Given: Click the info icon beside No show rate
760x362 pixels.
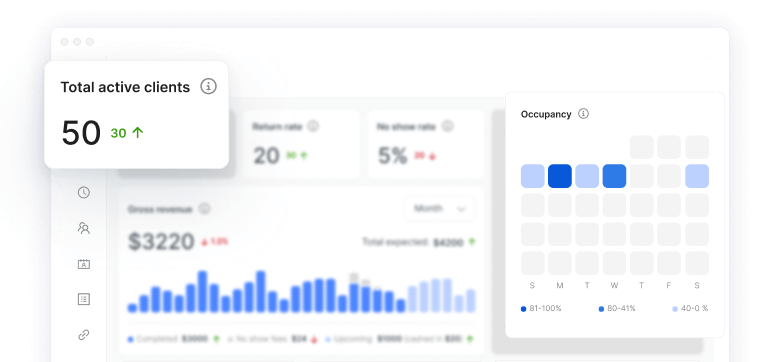Looking at the screenshot, I should (x=447, y=126).
